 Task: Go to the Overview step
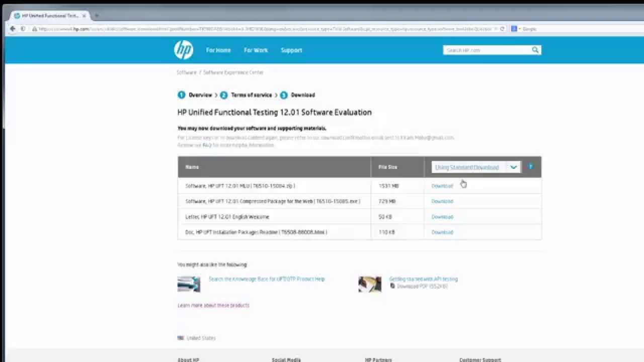click(200, 95)
